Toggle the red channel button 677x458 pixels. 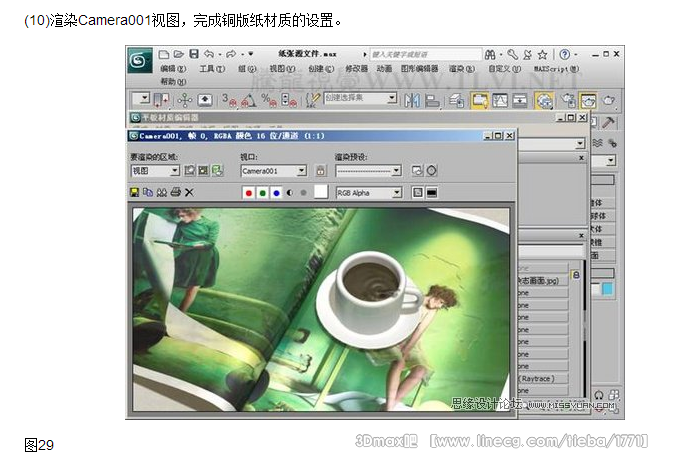249,193
